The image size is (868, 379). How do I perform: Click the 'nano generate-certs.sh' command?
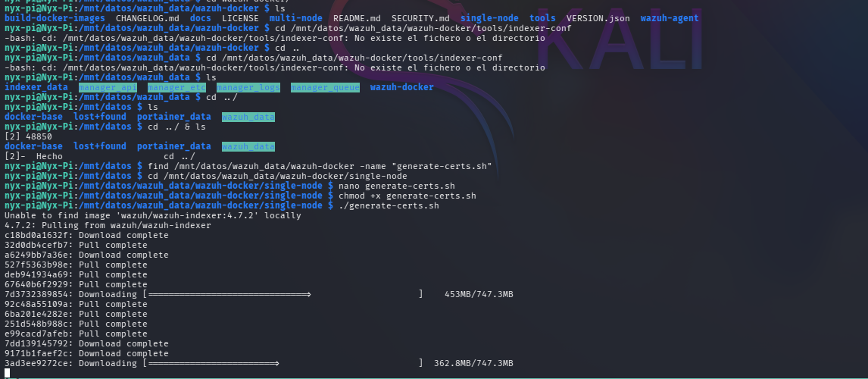point(396,186)
